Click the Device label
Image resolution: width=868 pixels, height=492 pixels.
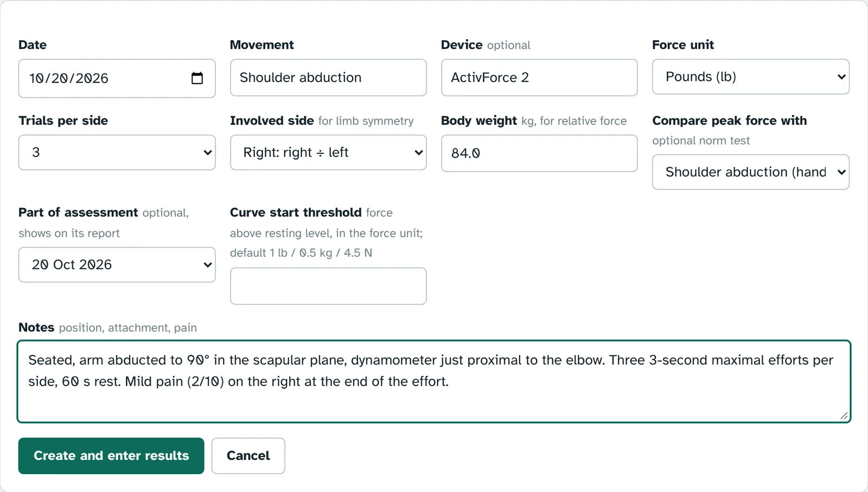462,45
